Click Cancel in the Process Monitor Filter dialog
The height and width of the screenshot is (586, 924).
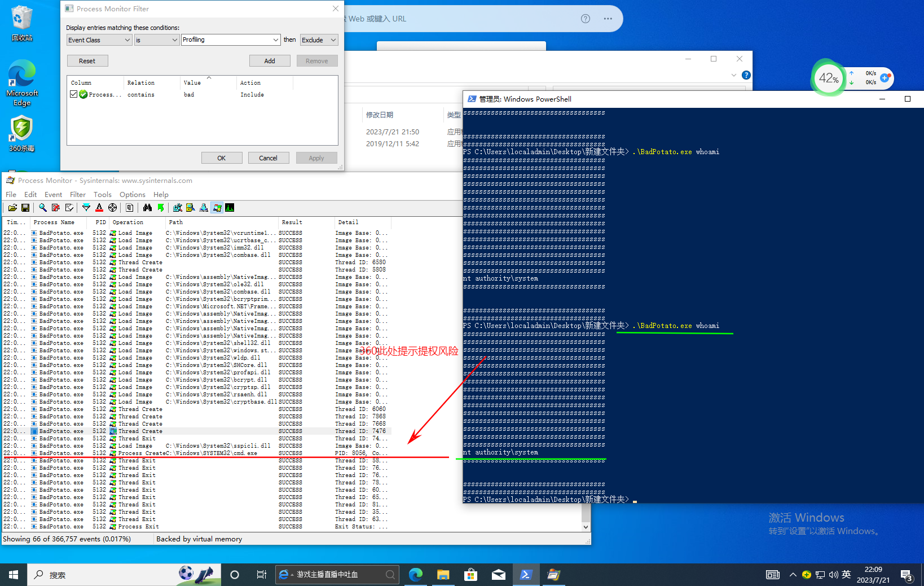(269, 158)
